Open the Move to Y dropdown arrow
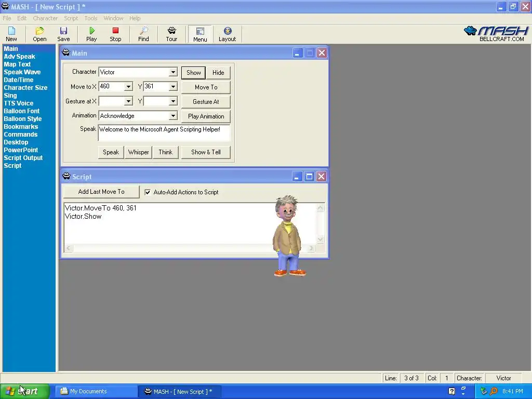The image size is (532, 399). (x=173, y=87)
